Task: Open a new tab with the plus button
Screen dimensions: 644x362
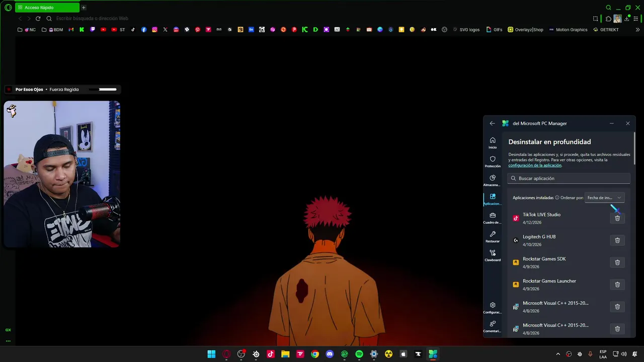Action: coord(84,8)
